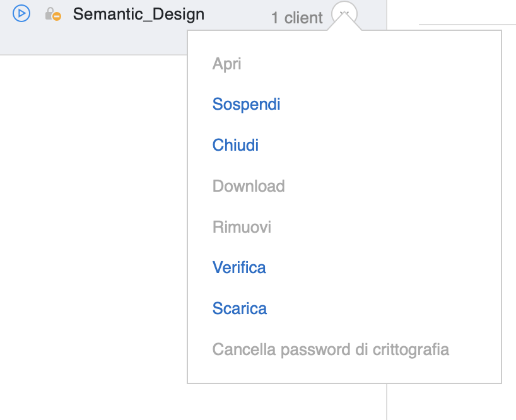Run Verifica on the database
Screen dimensions: 516x420
pos(239,267)
